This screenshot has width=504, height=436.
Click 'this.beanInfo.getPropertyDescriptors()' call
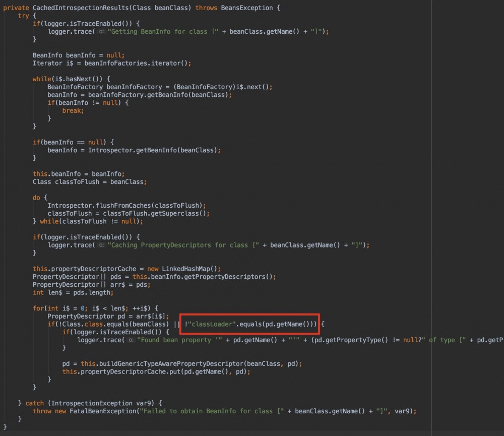[203, 277]
